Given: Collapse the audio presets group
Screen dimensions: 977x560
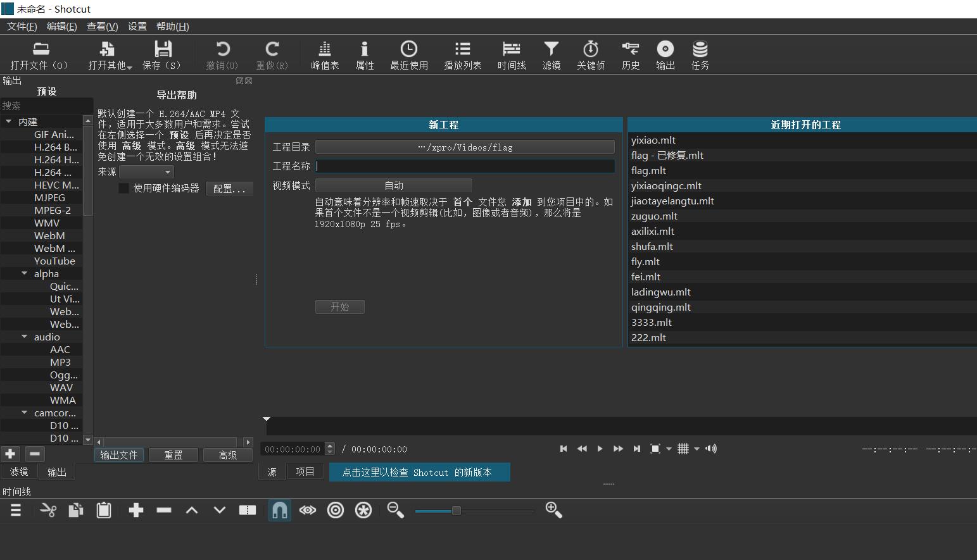Looking at the screenshot, I should [24, 337].
